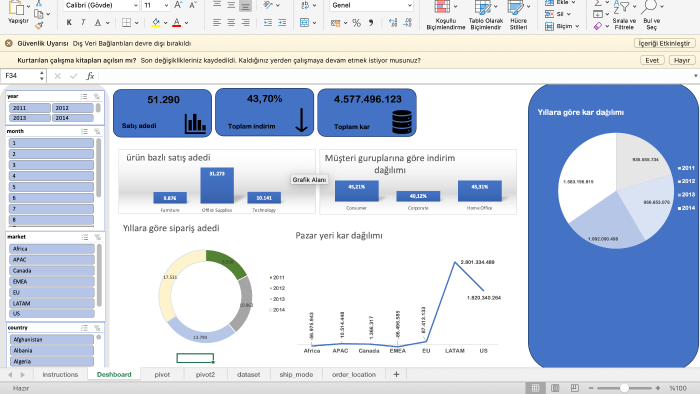Select 2013 in the year slicer

[x=29, y=118]
